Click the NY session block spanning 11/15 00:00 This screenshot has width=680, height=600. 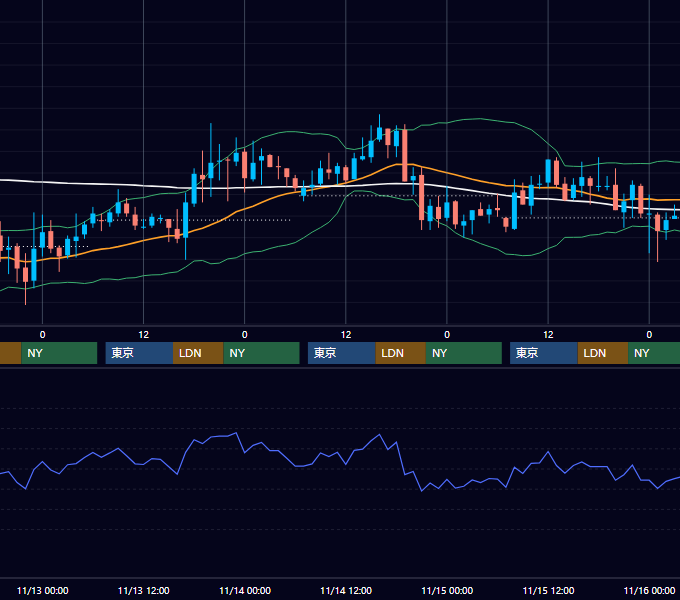click(x=464, y=353)
